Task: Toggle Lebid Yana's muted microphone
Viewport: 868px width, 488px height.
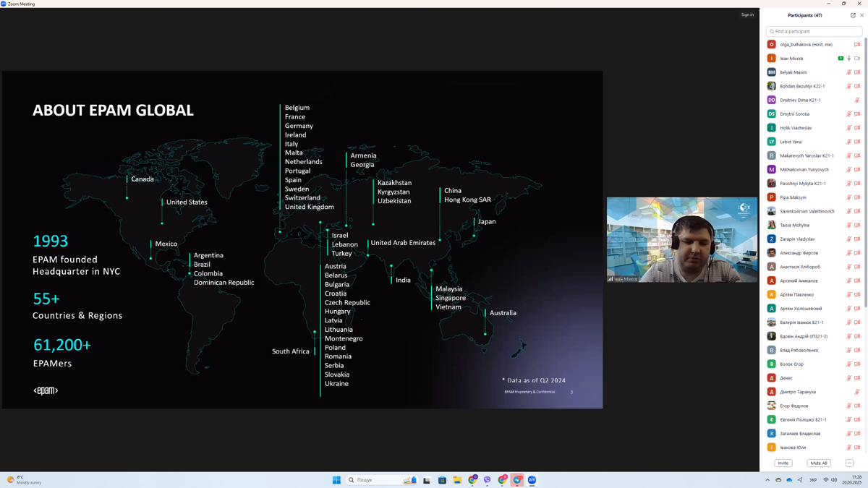Action: [x=849, y=142]
